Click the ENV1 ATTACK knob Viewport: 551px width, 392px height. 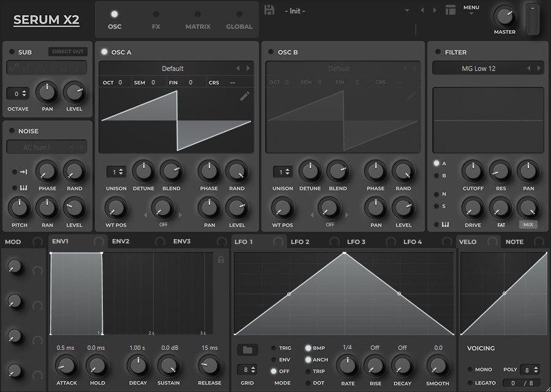click(x=66, y=366)
